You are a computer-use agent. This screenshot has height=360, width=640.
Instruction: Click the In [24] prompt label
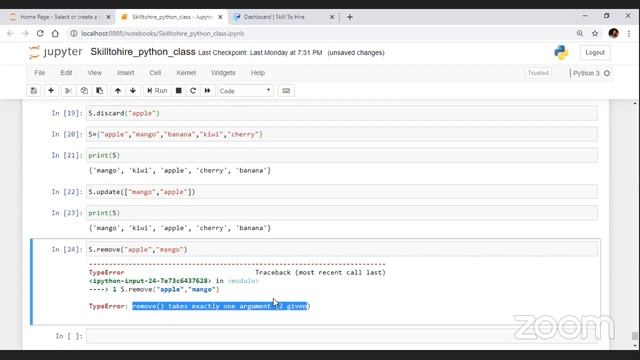point(67,249)
